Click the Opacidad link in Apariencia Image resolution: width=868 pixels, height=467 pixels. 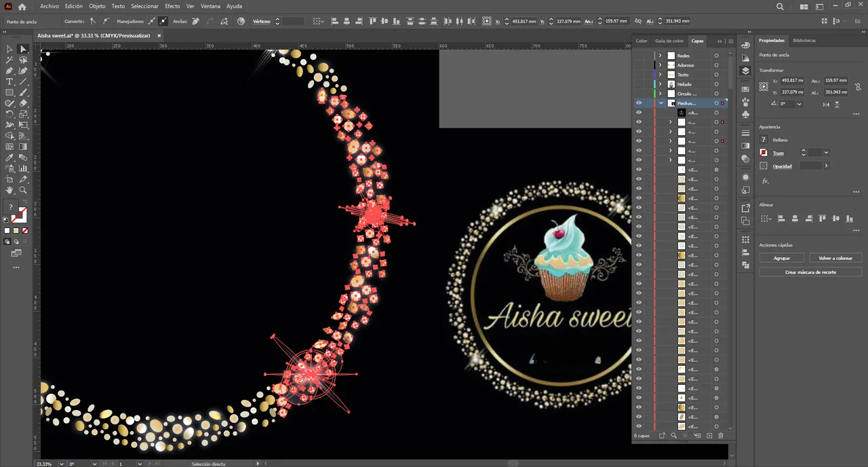782,166
